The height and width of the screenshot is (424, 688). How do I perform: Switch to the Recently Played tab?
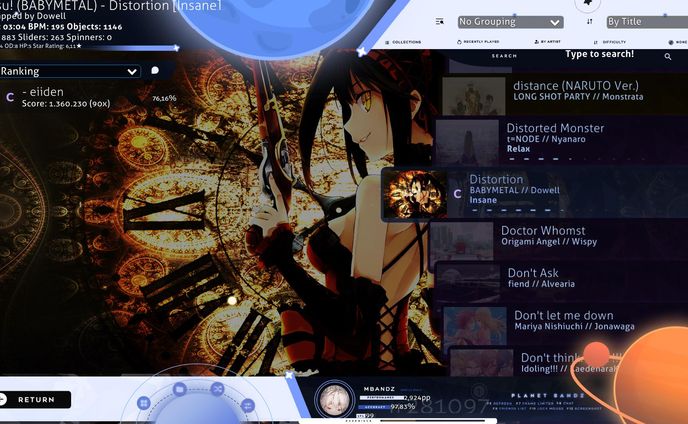point(478,42)
